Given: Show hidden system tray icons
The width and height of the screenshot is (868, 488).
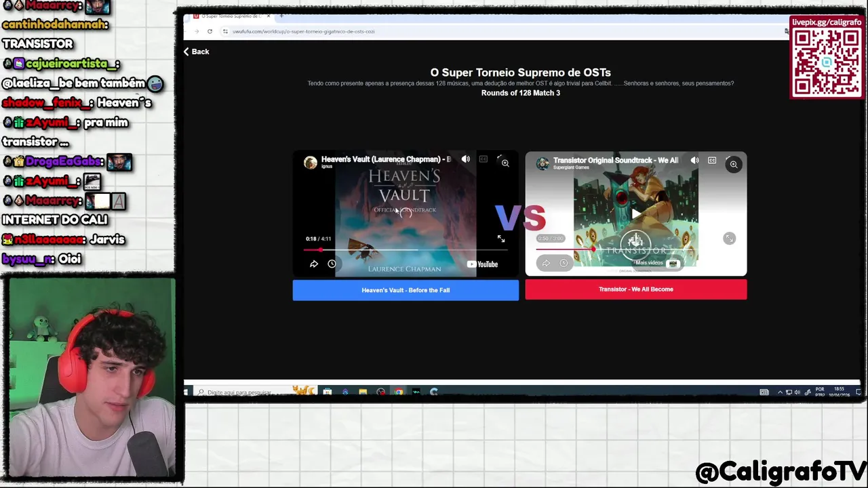Looking at the screenshot, I should click(780, 392).
